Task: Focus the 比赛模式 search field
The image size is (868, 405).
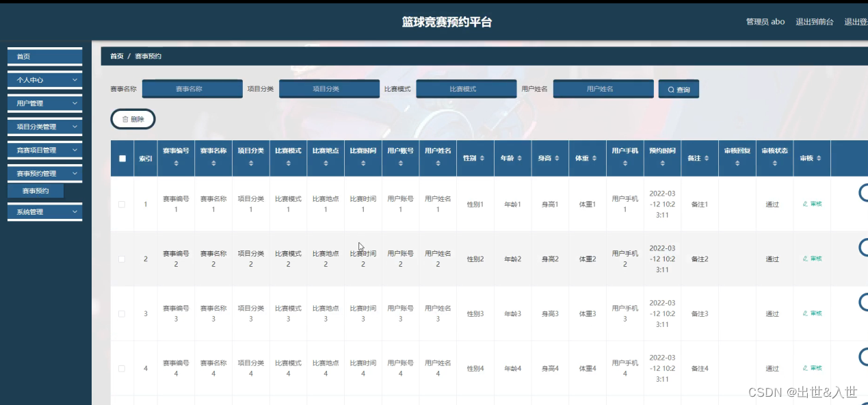Action: 466,89
